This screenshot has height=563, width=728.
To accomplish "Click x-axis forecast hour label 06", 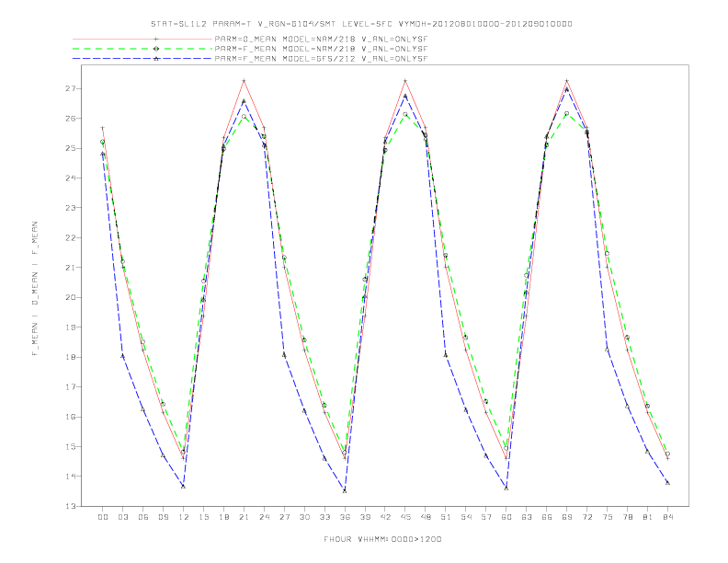I will click(143, 517).
